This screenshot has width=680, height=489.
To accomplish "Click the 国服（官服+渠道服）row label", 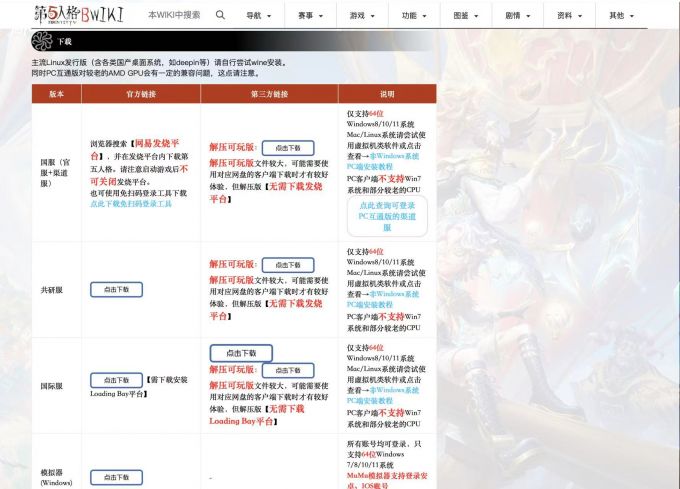I will 55,173.
